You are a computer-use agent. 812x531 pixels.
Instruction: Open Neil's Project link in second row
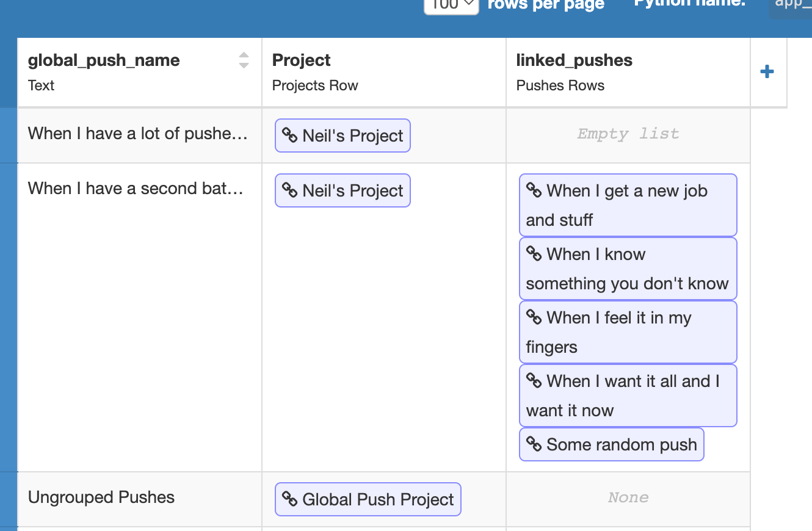coord(343,190)
